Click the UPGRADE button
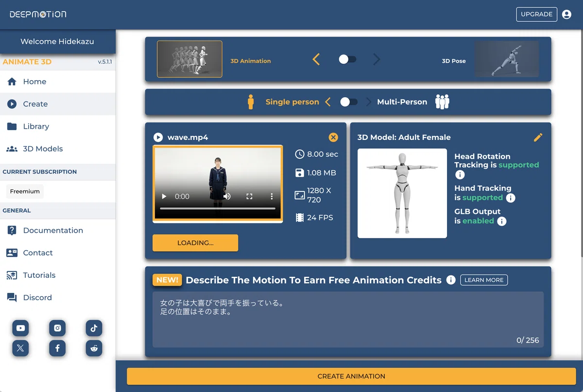583x392 pixels. (x=536, y=15)
